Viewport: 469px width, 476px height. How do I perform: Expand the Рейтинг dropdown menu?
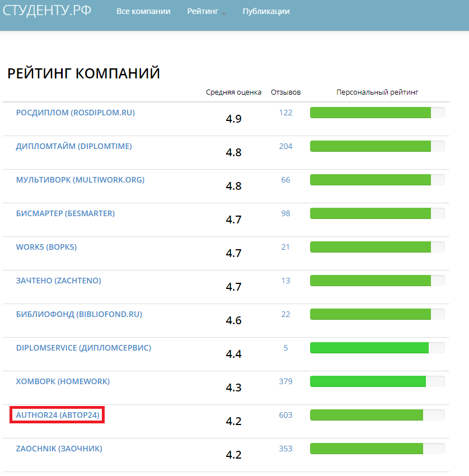pos(207,11)
